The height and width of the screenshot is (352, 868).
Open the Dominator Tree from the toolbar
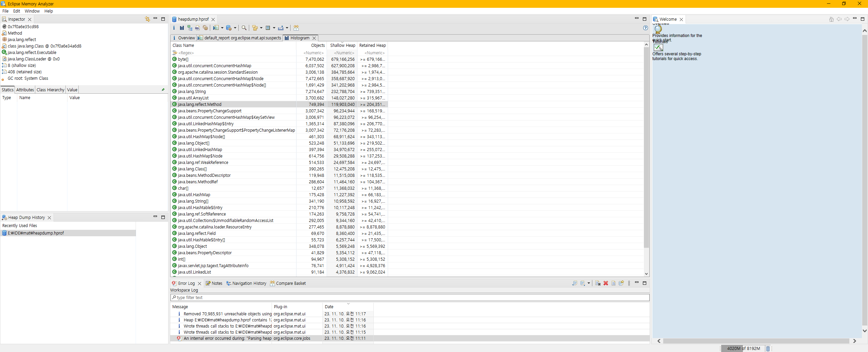[190, 28]
